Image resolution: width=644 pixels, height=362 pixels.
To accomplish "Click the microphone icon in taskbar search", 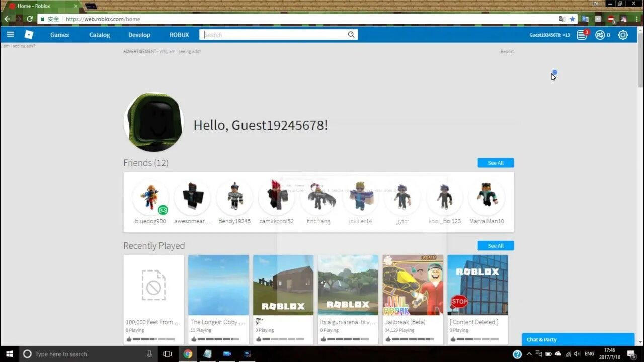I will [x=149, y=354].
